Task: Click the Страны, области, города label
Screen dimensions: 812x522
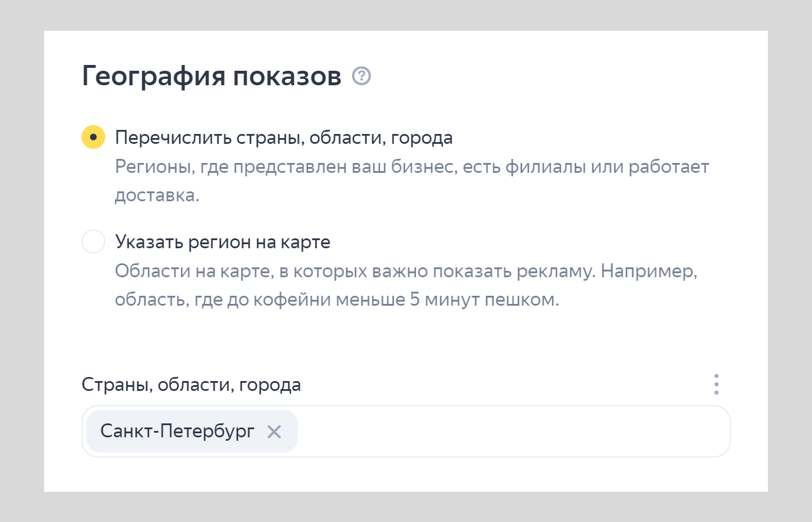Action: 190,384
